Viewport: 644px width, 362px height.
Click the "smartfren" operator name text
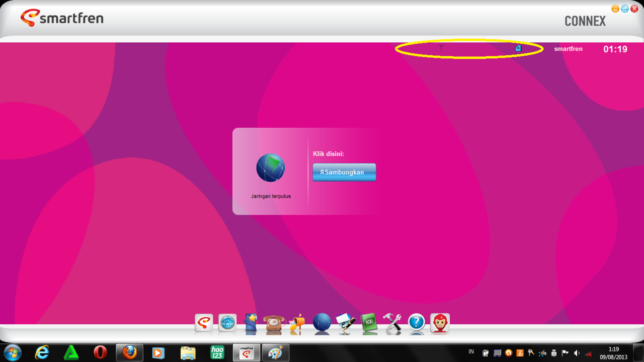coord(569,49)
